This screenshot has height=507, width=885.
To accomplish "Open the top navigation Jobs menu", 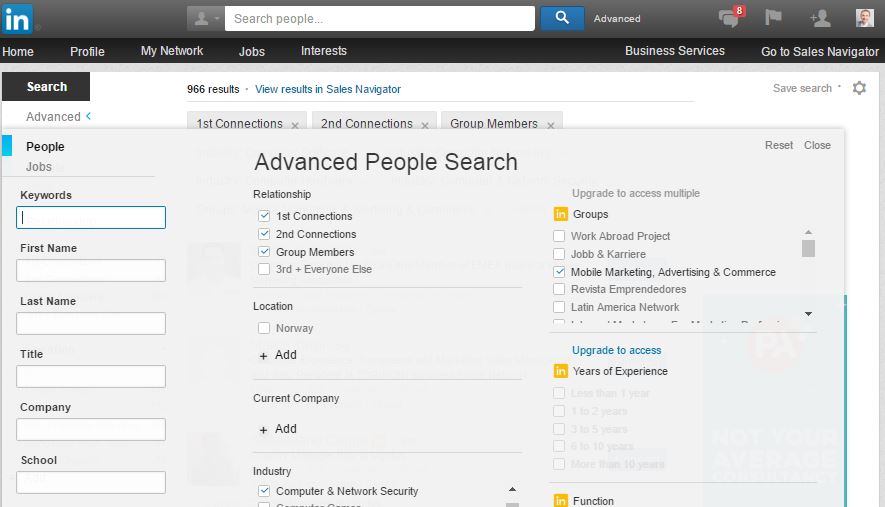I will tap(252, 51).
